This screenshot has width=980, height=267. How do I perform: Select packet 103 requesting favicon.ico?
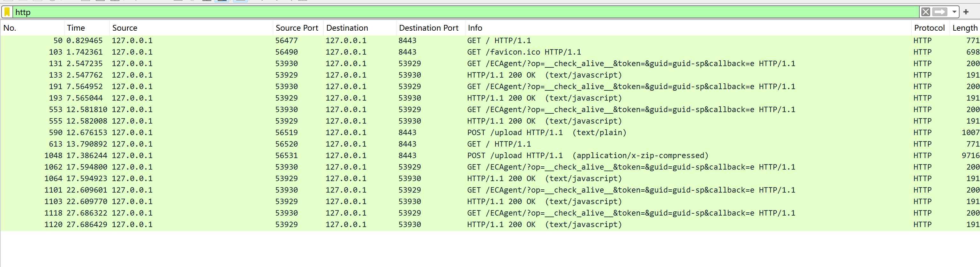coord(524,52)
